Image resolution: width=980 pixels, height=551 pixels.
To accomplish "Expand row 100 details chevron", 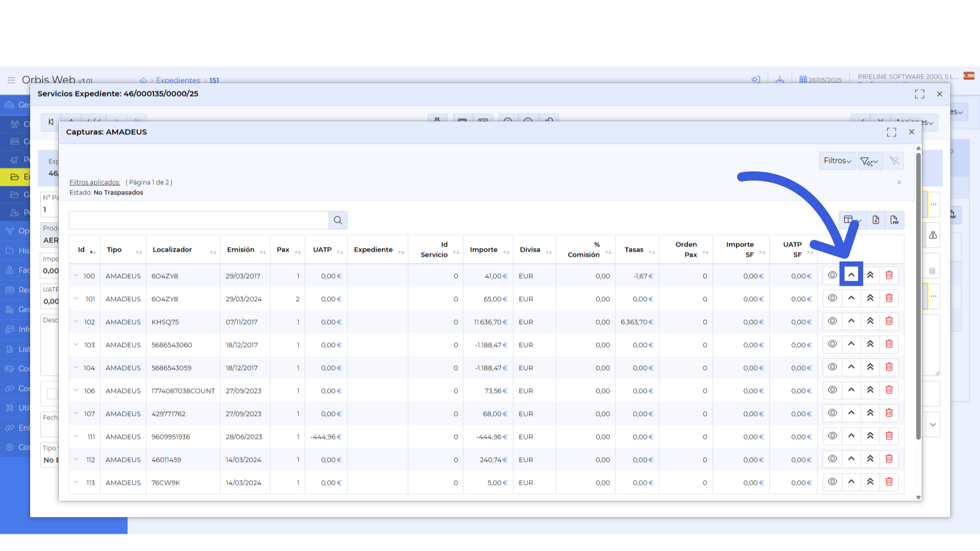I will pyautogui.click(x=76, y=275).
